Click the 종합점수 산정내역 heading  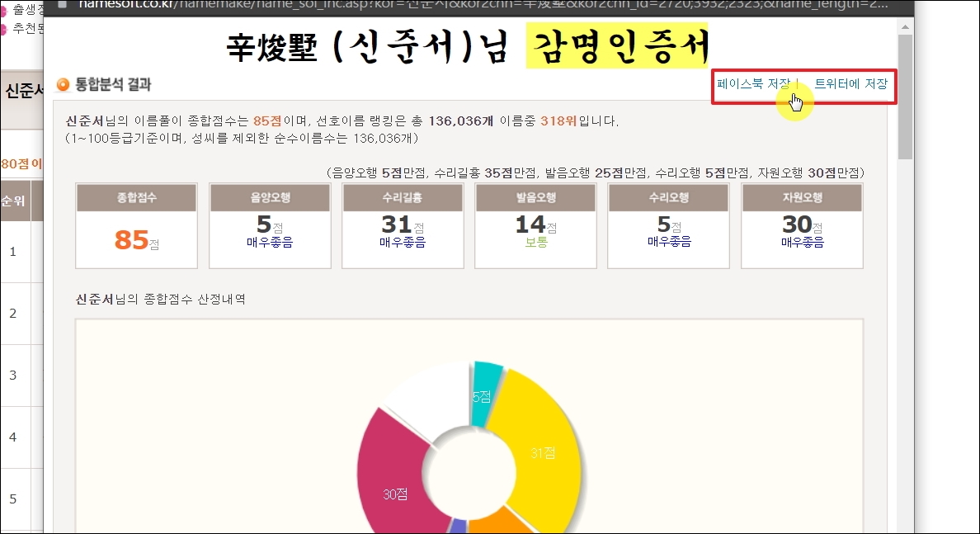pyautogui.click(x=160, y=300)
